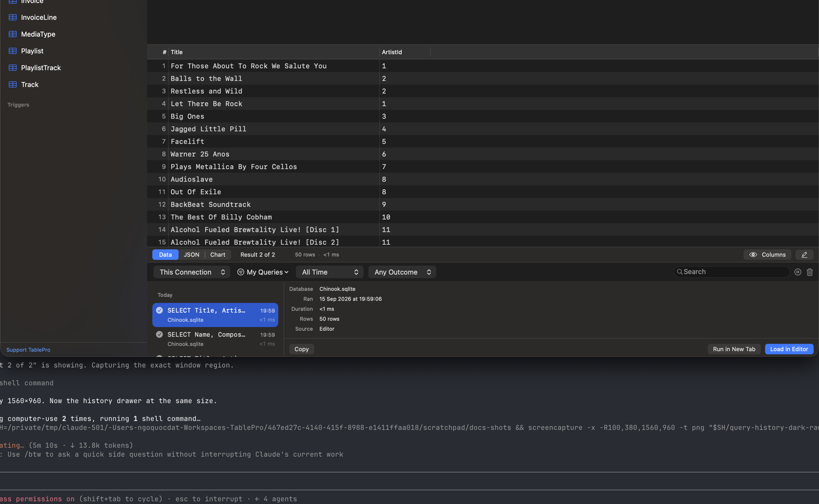Select the cell 'Balls to the Wall'
This screenshot has height=504, width=819.
274,79
